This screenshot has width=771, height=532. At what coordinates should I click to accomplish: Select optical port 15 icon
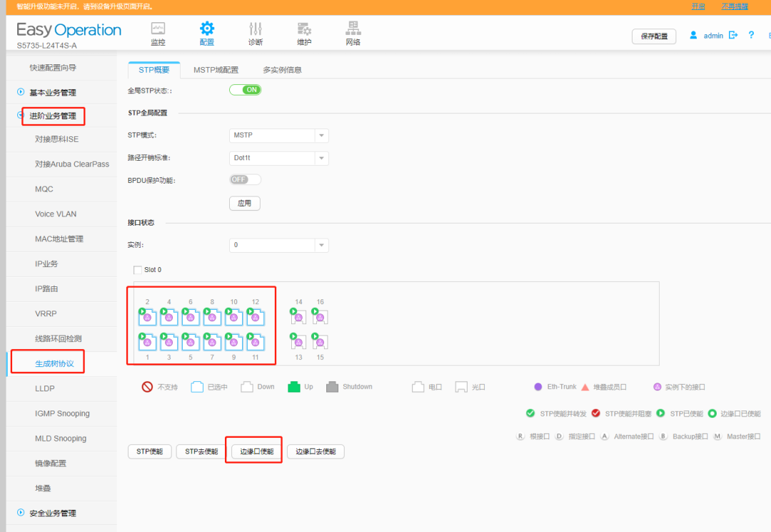(320, 341)
